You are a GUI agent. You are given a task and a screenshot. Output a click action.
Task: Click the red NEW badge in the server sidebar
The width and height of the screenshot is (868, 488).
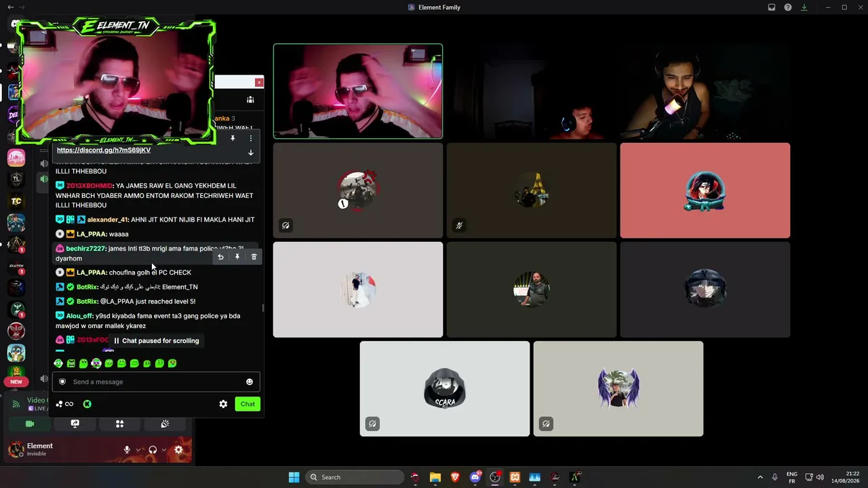point(16,382)
